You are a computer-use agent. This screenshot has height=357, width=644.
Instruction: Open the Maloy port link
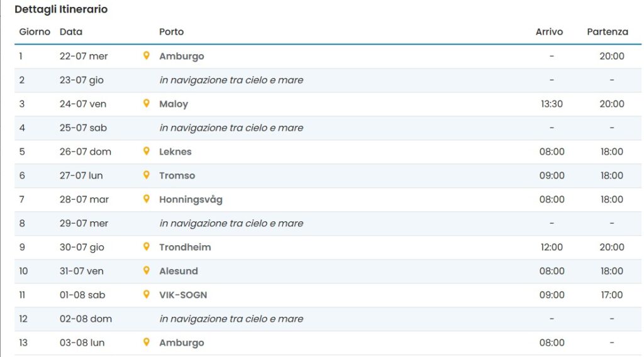point(174,104)
